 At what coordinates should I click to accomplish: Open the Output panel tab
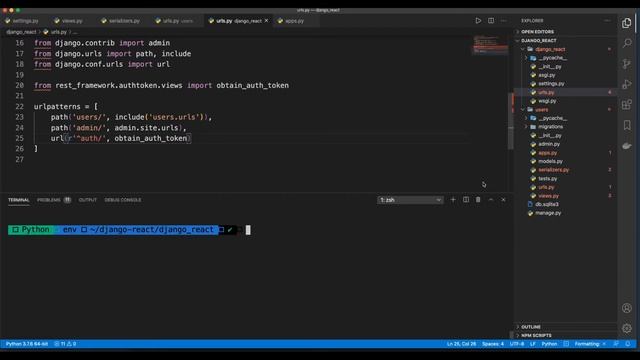click(x=88, y=200)
